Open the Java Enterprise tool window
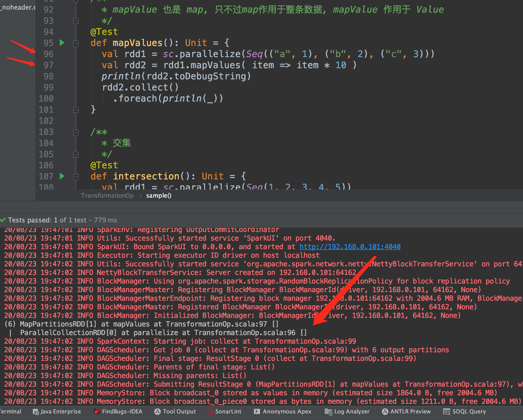This screenshot has width=523, height=420. tap(57, 412)
